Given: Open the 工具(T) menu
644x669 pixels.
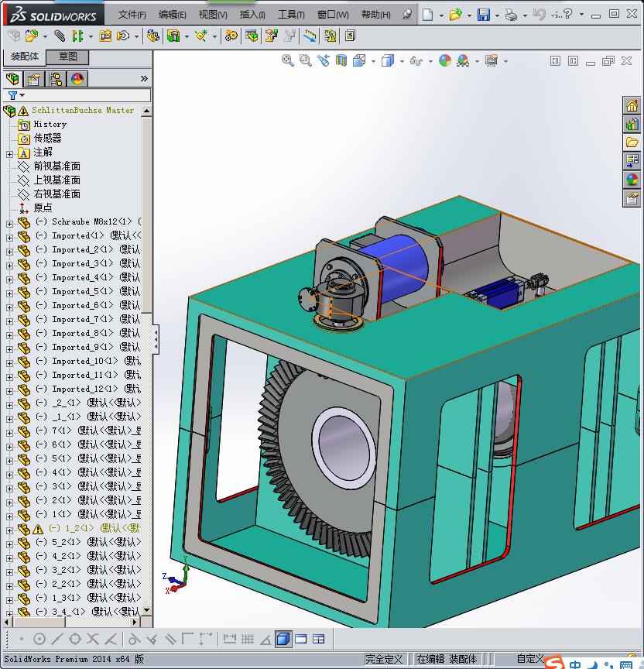Looking at the screenshot, I should [x=291, y=15].
